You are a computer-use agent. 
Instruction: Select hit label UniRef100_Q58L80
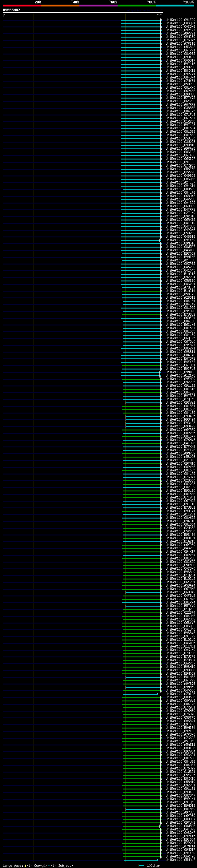click(180, 139)
